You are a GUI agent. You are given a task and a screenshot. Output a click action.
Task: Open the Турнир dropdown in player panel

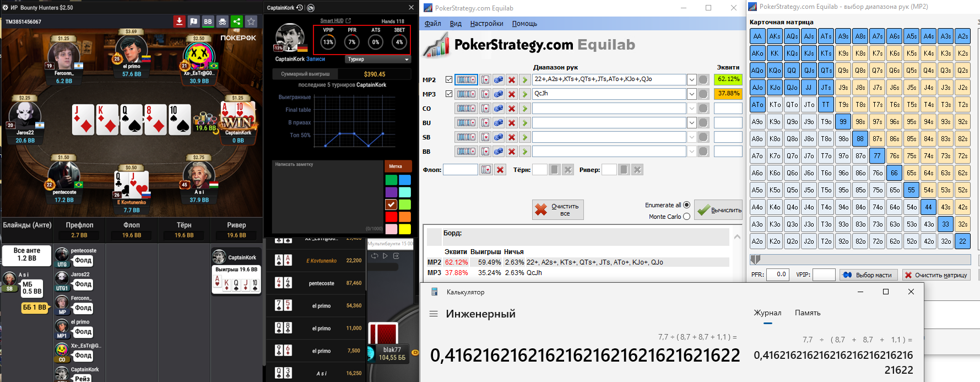(x=378, y=60)
